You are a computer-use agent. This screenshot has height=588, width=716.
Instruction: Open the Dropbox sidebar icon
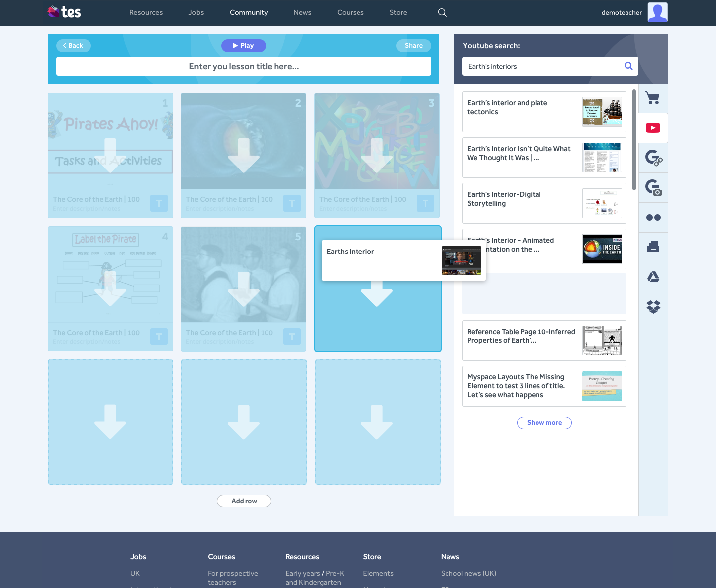tap(653, 307)
